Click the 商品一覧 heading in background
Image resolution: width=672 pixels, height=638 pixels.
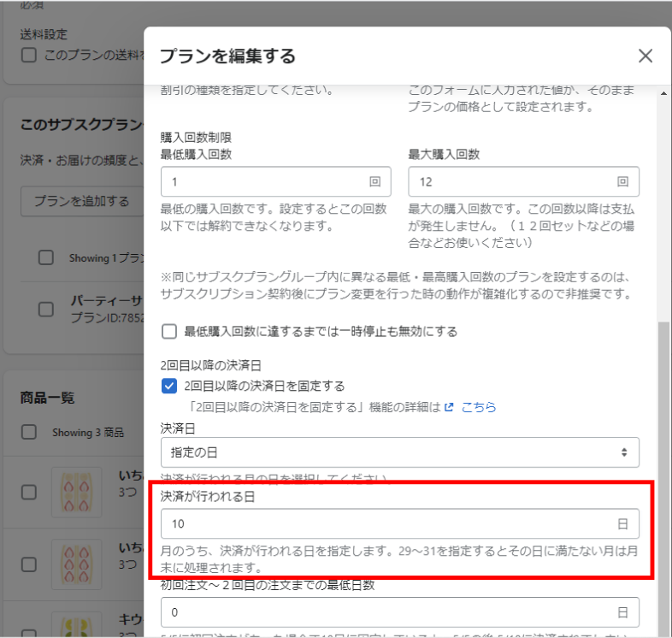pos(47,398)
